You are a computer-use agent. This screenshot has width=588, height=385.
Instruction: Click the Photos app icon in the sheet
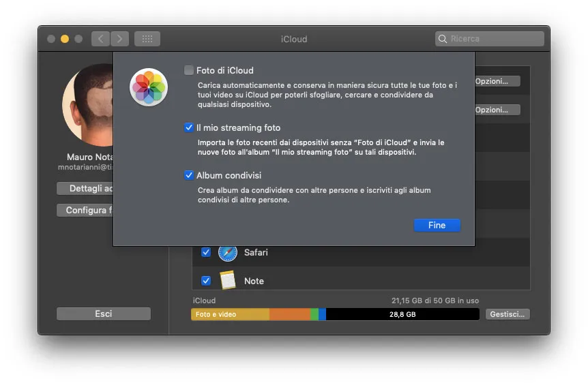(x=149, y=87)
